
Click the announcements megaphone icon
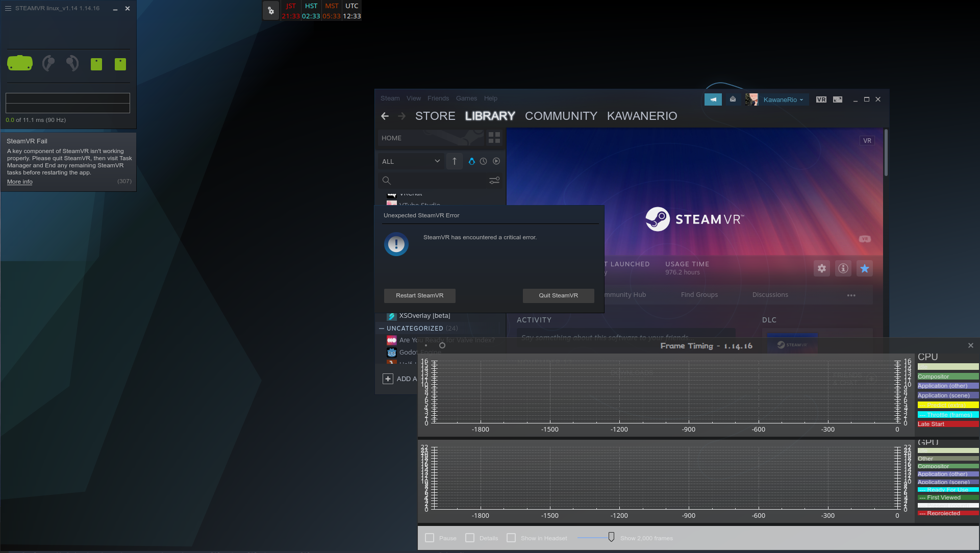tap(713, 99)
